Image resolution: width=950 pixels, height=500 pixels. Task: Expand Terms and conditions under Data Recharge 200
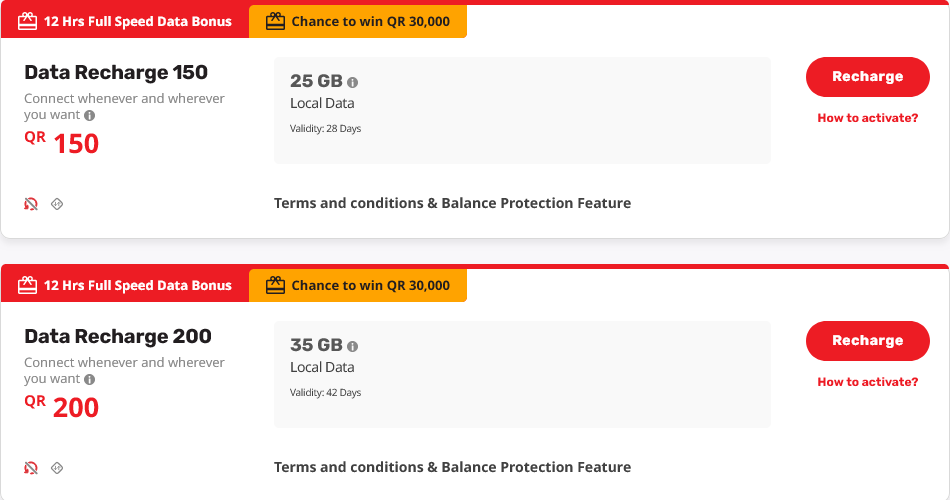click(452, 467)
